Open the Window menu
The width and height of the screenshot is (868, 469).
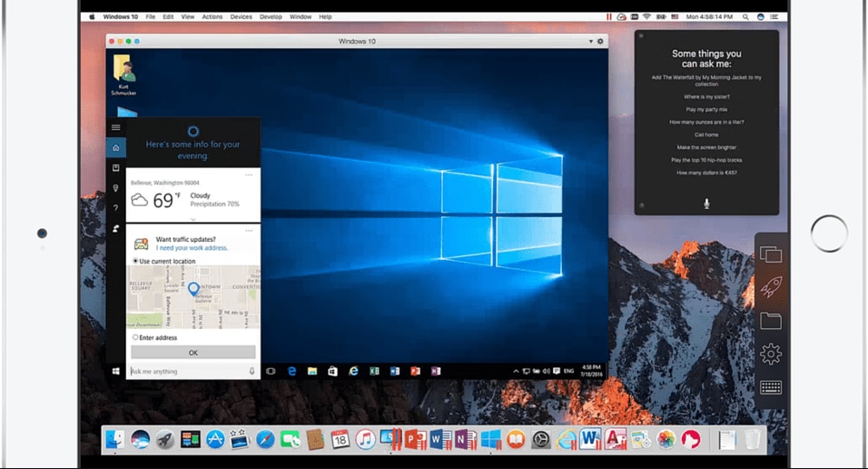coord(301,16)
